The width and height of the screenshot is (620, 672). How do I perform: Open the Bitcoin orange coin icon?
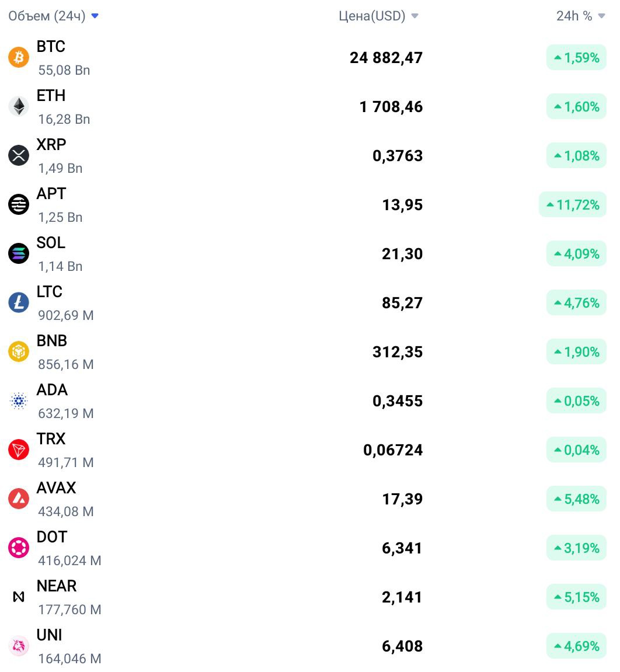tap(19, 57)
